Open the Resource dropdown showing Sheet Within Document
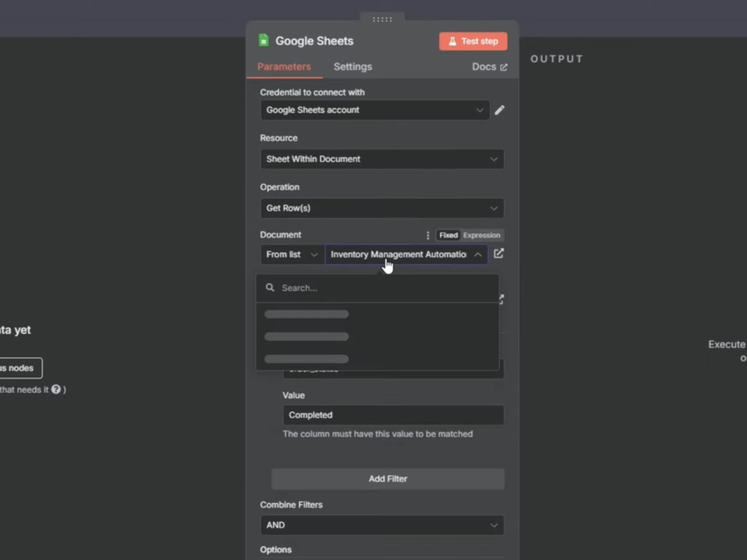This screenshot has height=560, width=747. (382, 159)
